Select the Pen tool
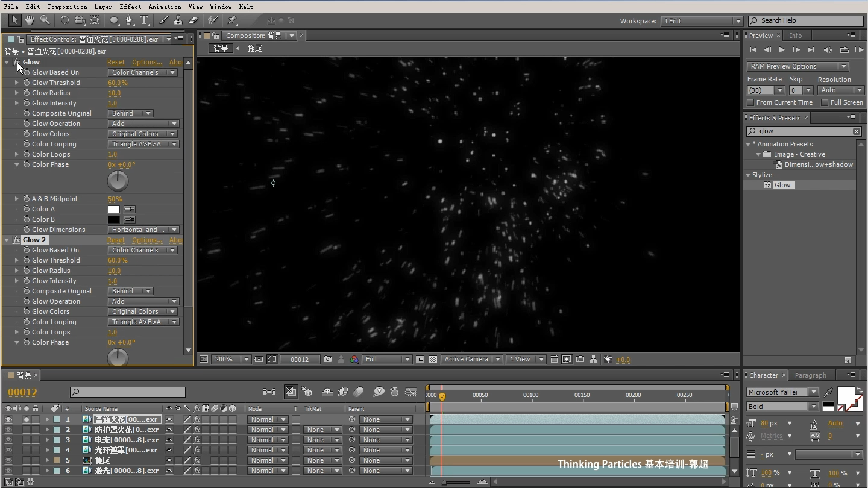 coord(129,20)
